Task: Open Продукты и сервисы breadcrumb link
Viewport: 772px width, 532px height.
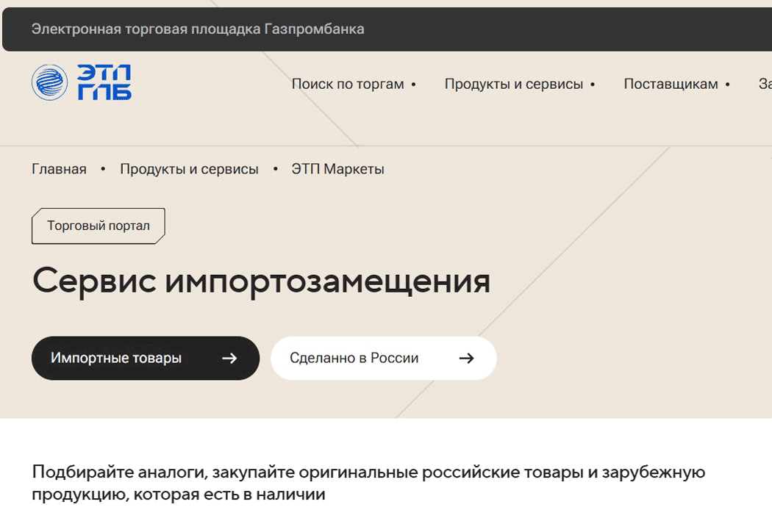Action: (189, 169)
